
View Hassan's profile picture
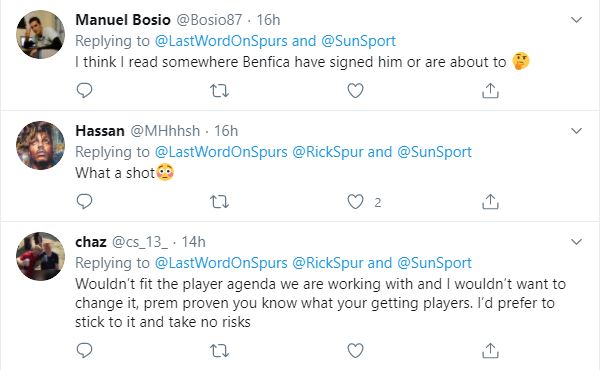pyautogui.click(x=40, y=145)
